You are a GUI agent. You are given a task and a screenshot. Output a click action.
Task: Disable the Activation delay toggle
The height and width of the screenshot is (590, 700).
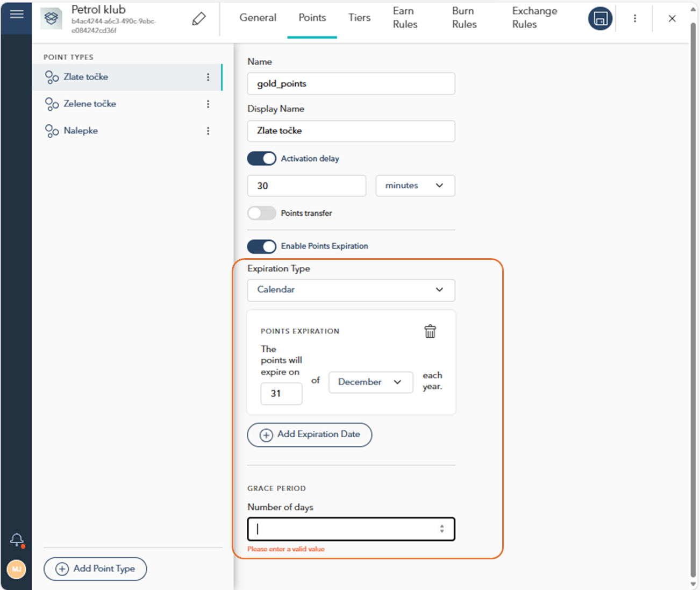pos(261,159)
